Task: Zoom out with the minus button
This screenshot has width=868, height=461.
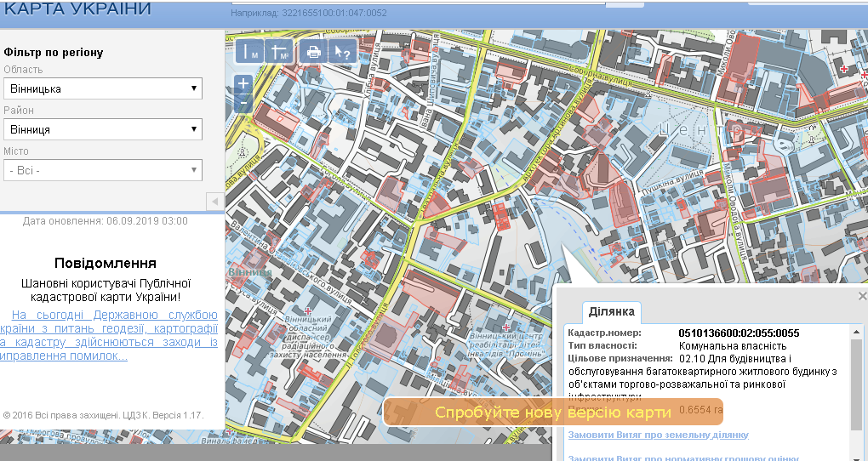Action: tap(243, 104)
